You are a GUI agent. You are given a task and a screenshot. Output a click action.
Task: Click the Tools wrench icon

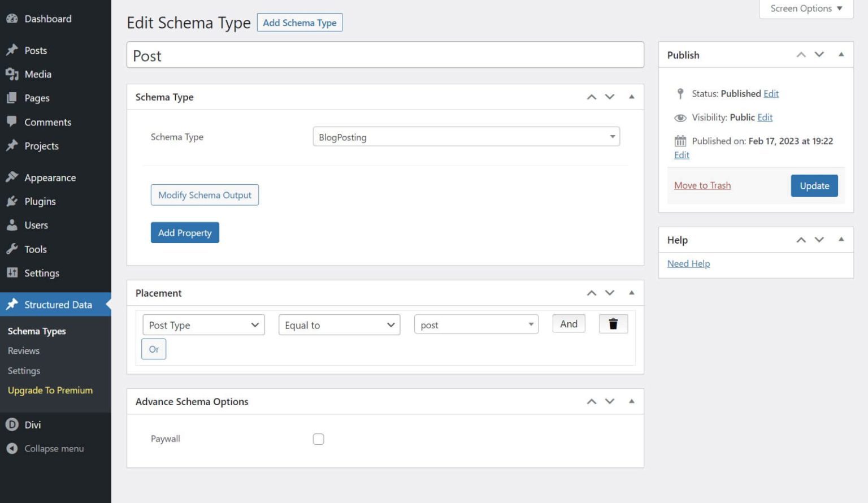pyautogui.click(x=11, y=249)
